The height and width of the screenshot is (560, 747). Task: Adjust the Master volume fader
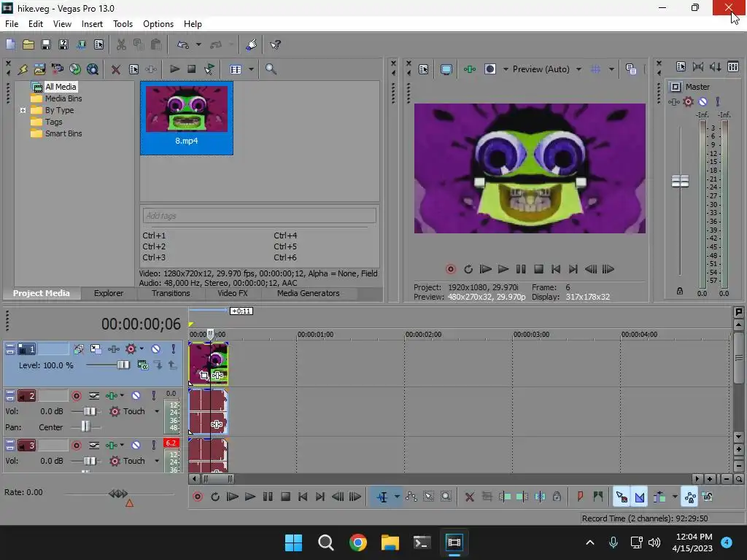pyautogui.click(x=680, y=181)
